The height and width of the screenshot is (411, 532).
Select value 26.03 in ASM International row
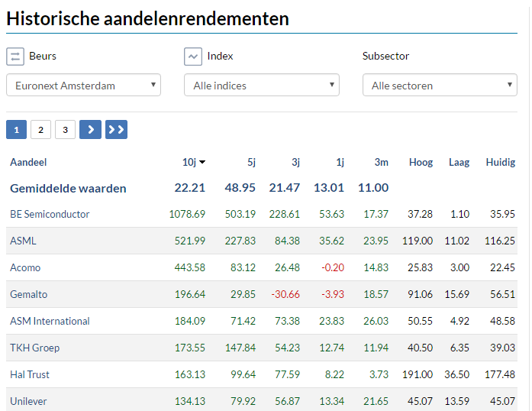click(x=376, y=321)
